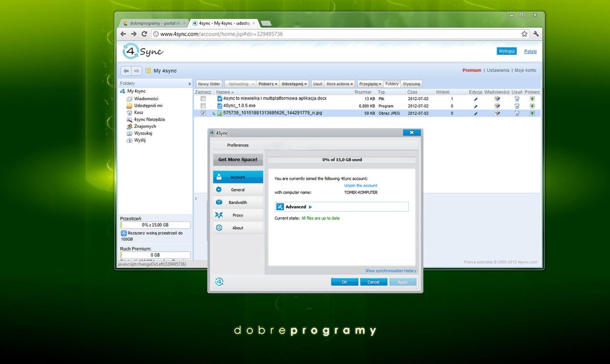
Task: Tick checkbox for the .docx file row
Action: [x=203, y=99]
